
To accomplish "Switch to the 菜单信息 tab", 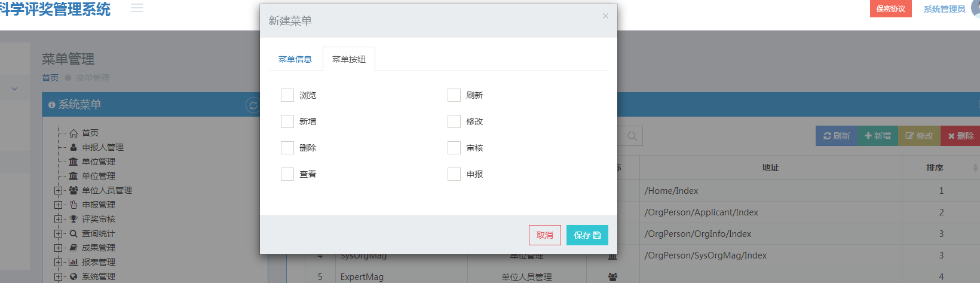I will [x=295, y=59].
